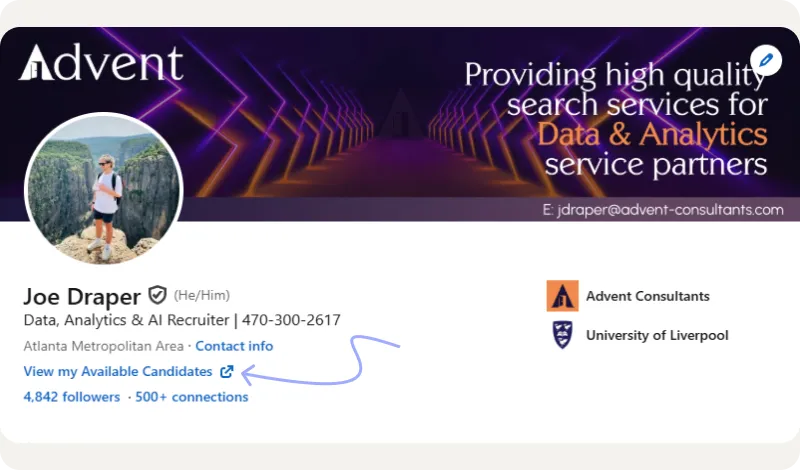
Task: Open View my Available Candidates link
Action: [118, 372]
